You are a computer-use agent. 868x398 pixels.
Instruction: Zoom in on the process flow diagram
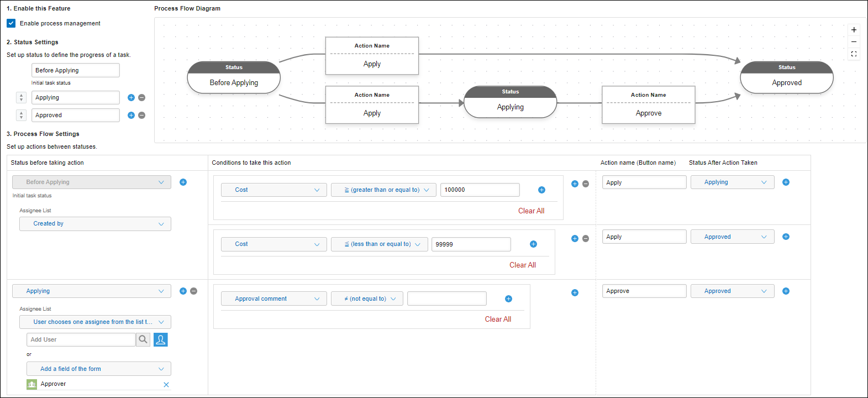[854, 30]
